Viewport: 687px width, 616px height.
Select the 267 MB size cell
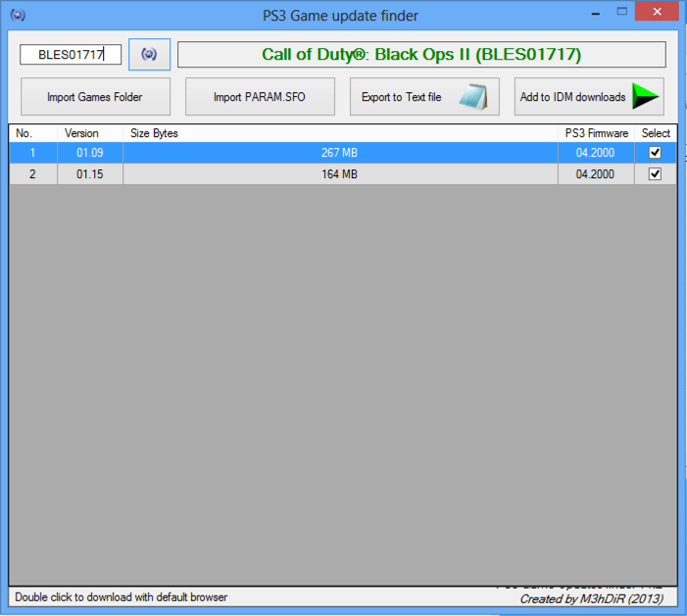click(340, 153)
